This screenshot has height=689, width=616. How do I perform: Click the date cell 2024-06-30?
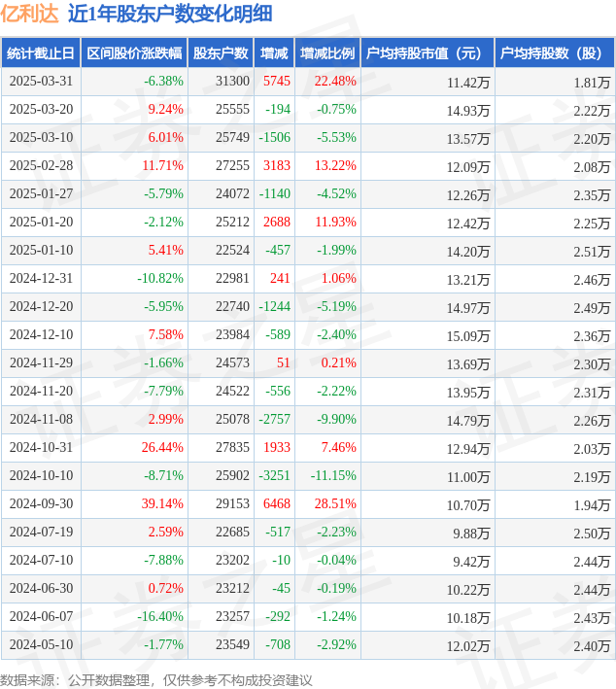tap(41, 588)
